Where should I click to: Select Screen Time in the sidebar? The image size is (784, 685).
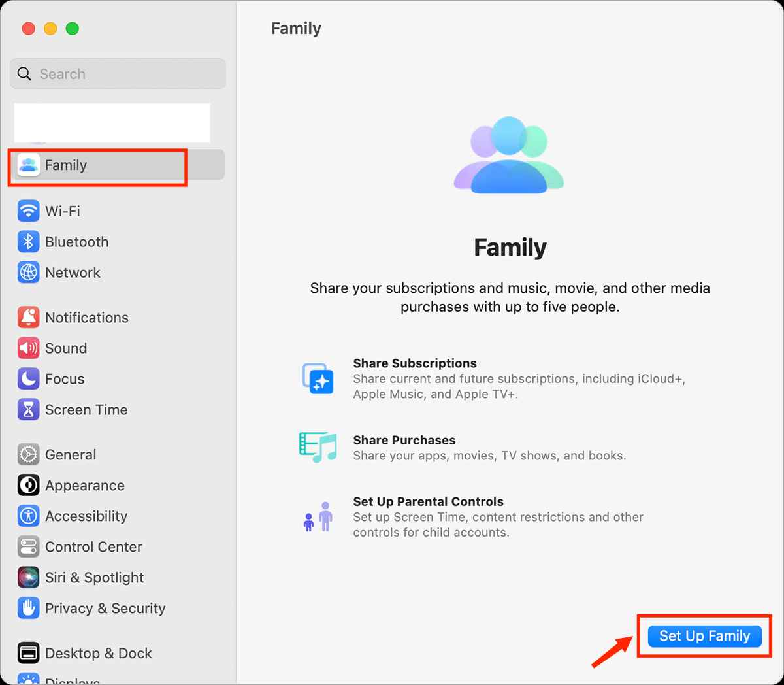pos(118,410)
